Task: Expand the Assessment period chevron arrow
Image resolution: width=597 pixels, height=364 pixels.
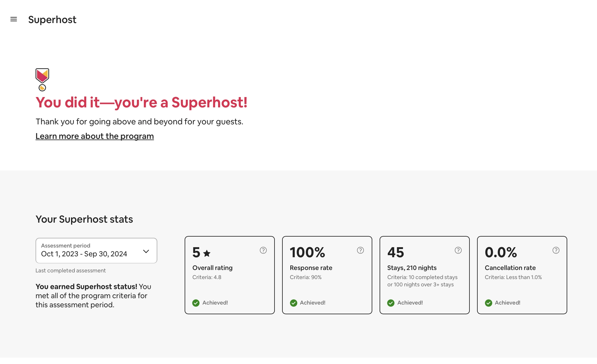Action: [146, 251]
